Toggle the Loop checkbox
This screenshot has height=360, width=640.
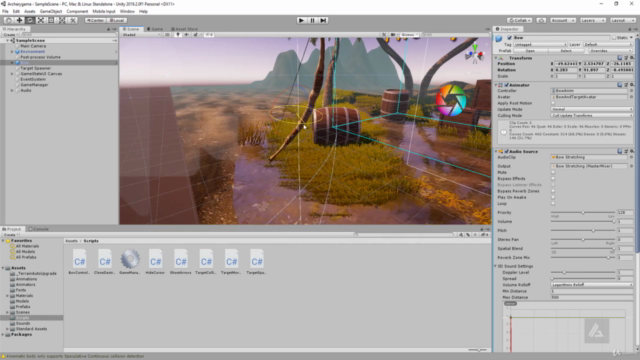point(553,204)
